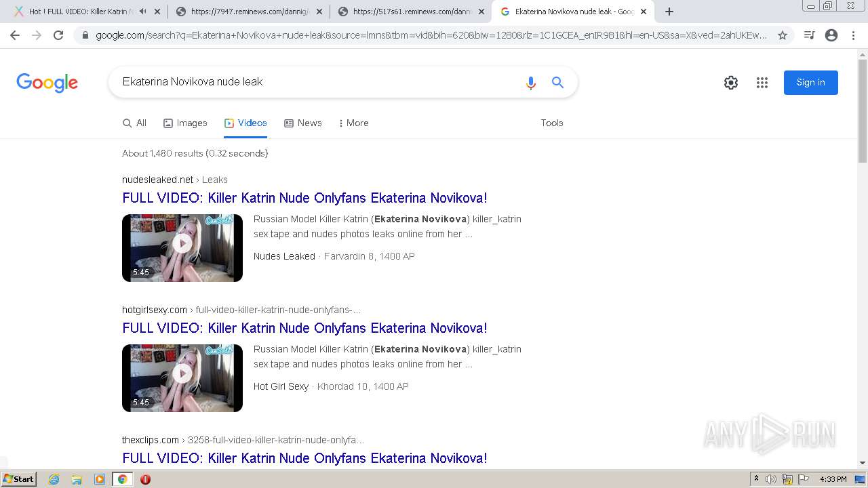Open the Chrome profile icon

(x=831, y=35)
